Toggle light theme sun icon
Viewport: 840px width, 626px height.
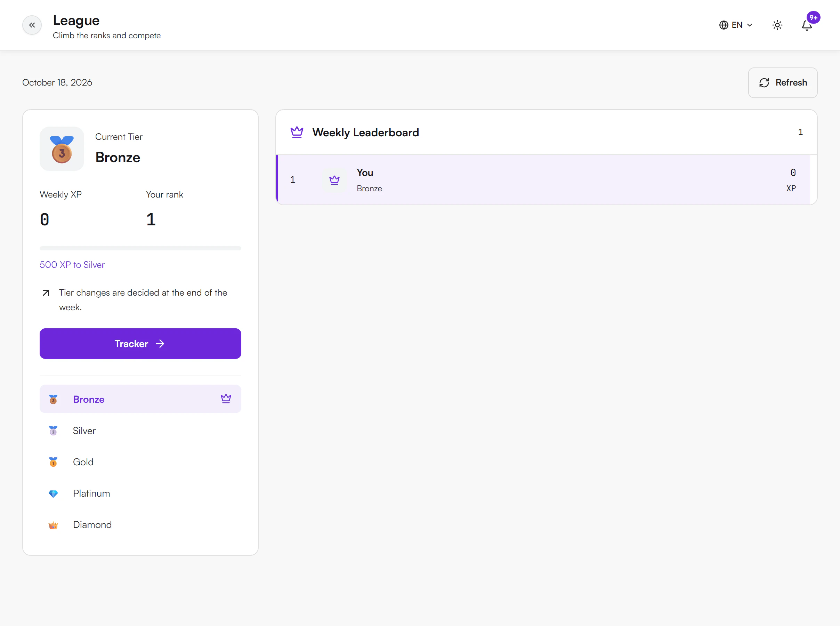point(777,25)
